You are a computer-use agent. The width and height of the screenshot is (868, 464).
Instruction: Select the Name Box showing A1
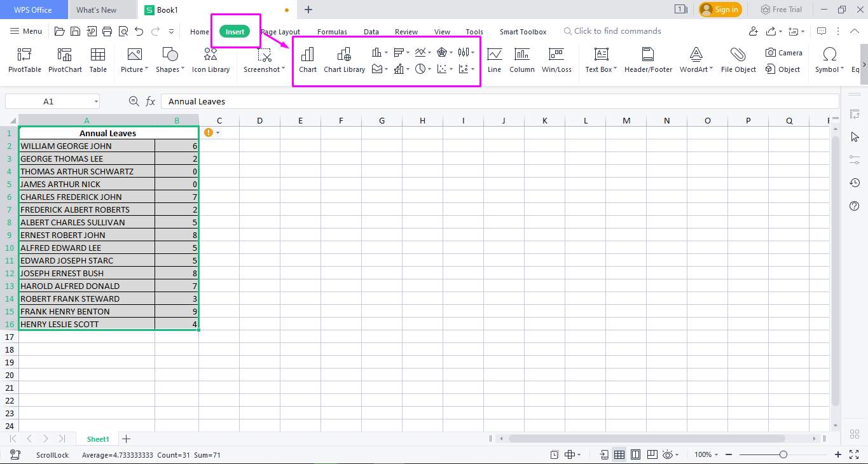click(48, 101)
